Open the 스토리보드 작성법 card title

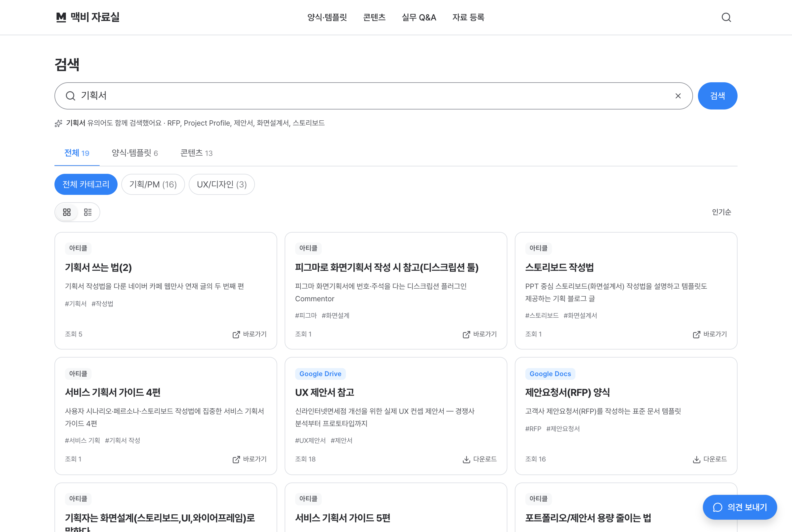(x=559, y=267)
